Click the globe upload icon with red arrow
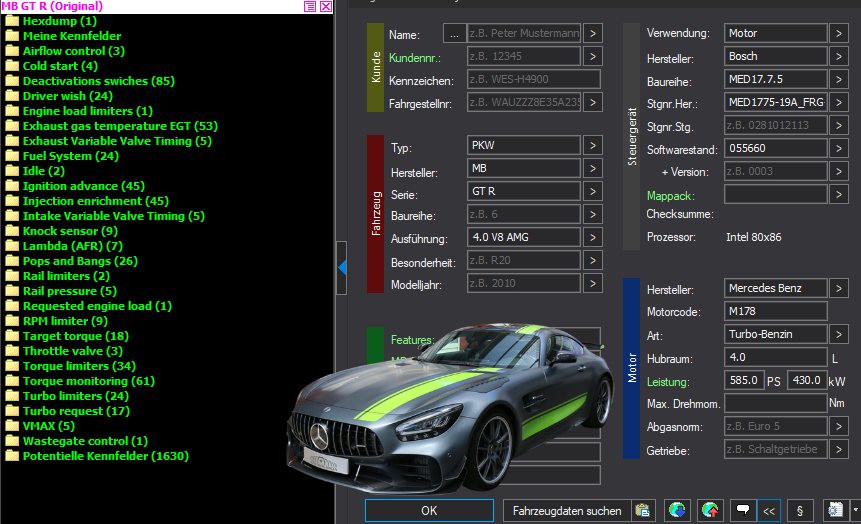The height and width of the screenshot is (524, 861). point(710,510)
